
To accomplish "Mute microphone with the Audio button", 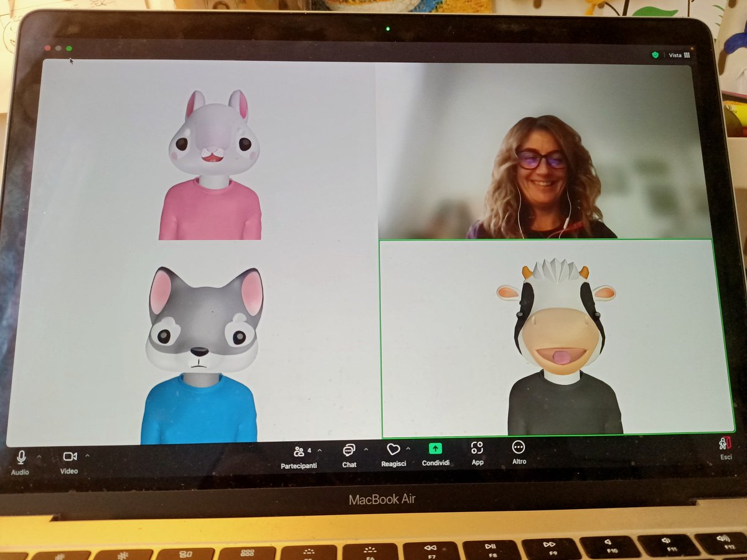I will [x=21, y=462].
